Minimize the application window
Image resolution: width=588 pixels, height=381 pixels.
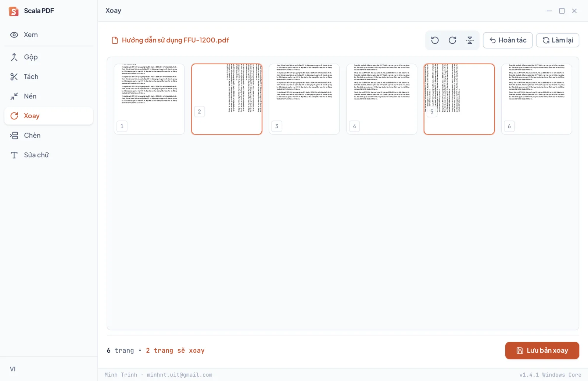pyautogui.click(x=549, y=11)
